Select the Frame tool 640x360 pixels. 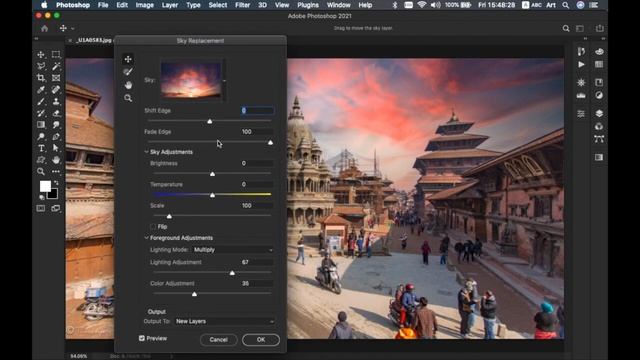(x=56, y=78)
